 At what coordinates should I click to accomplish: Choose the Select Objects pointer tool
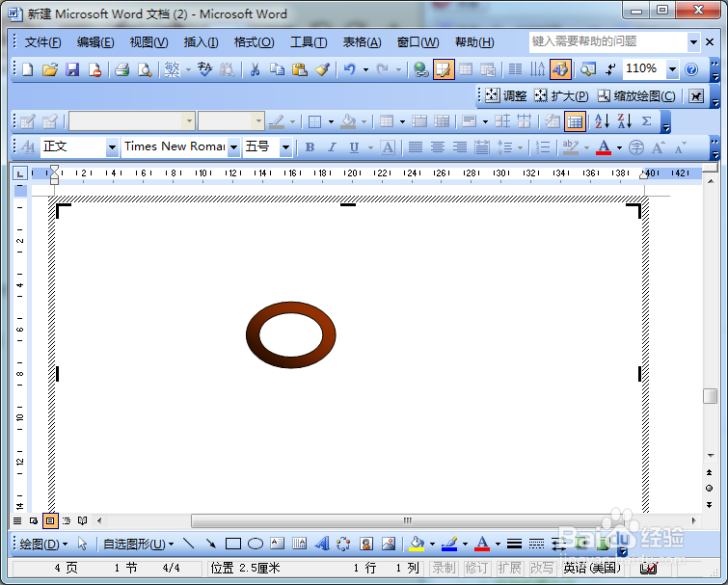click(x=82, y=544)
